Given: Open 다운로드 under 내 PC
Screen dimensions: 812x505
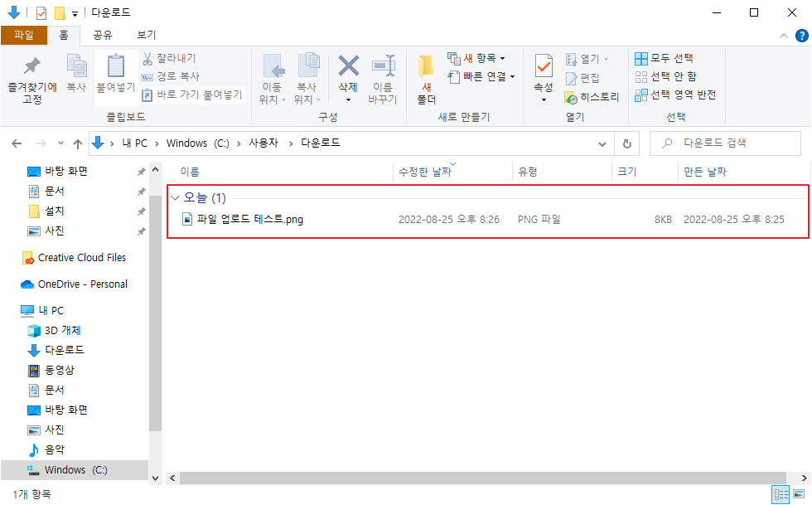Looking at the screenshot, I should click(x=56, y=351).
